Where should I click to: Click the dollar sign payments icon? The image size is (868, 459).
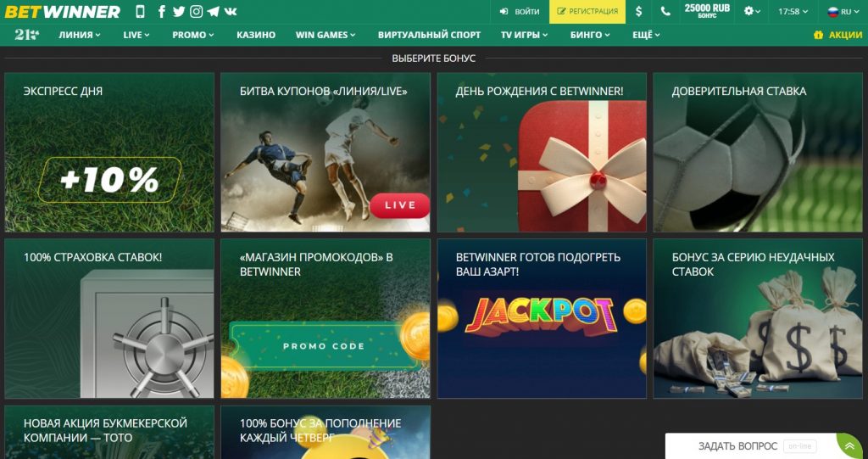pyautogui.click(x=639, y=12)
